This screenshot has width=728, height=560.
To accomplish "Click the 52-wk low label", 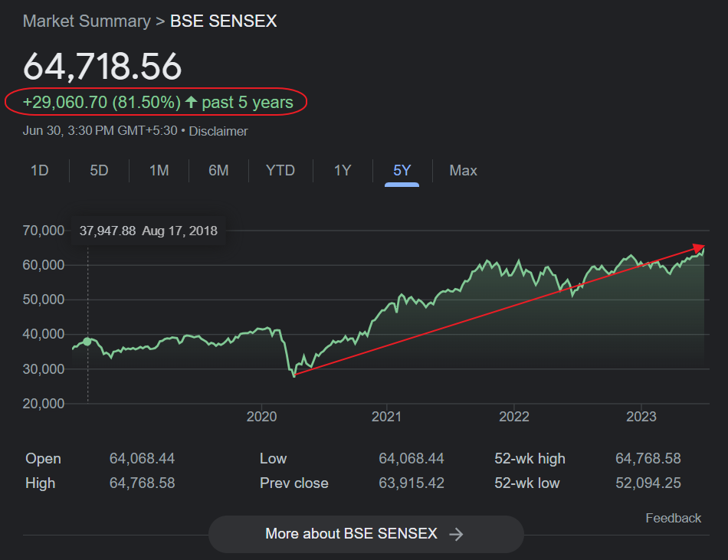I will pos(527,483).
